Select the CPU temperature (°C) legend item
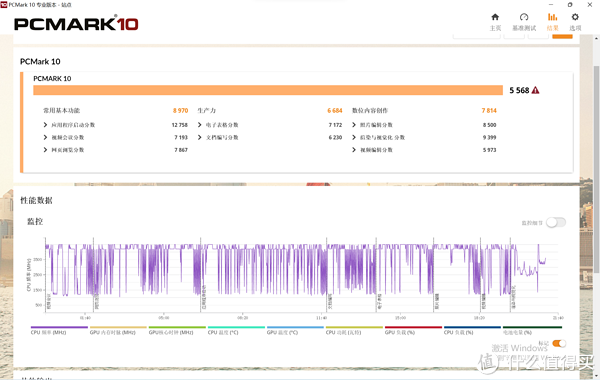Viewport: 600px width, 380px height. point(236,331)
